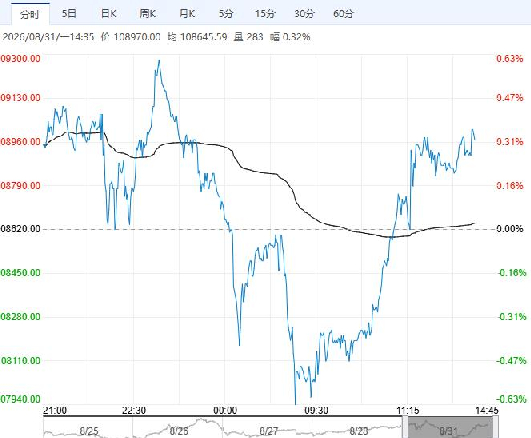Open the 月K monthly tab
This screenshot has height=438, width=531.
point(187,14)
